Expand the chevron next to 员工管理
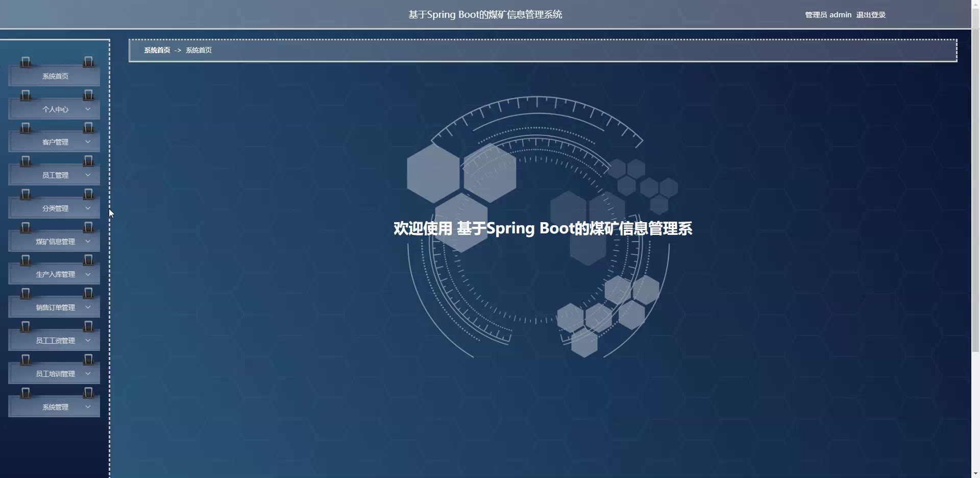 88,175
